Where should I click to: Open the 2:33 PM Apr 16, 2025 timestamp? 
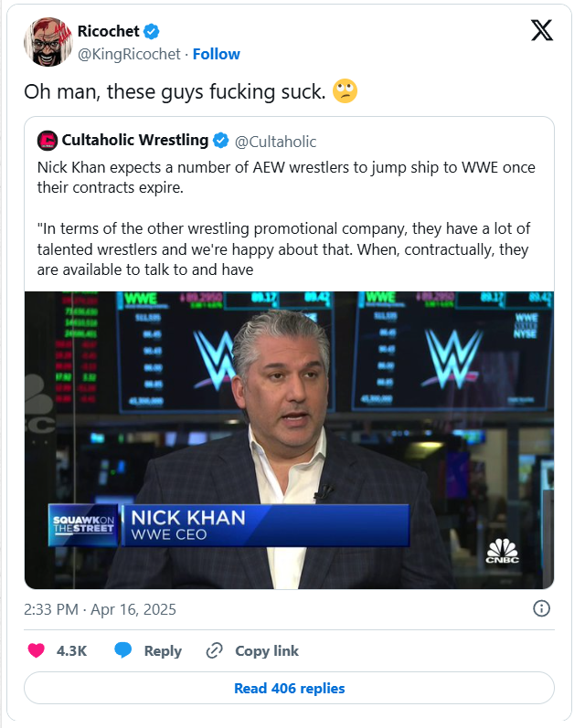101,608
